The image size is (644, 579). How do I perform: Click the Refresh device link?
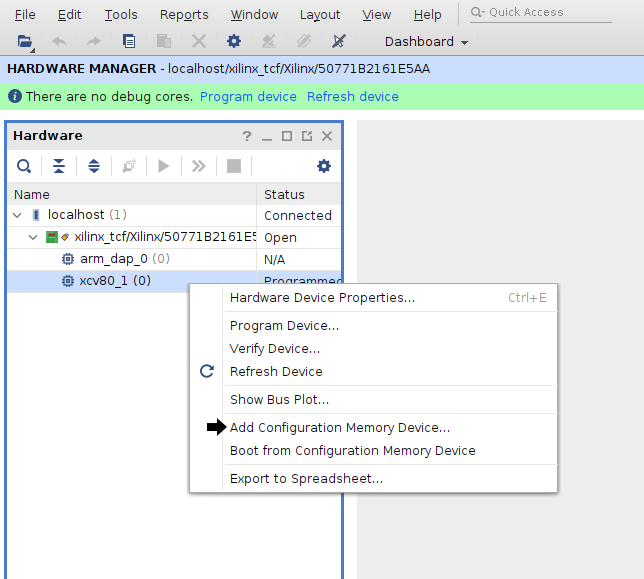(352, 97)
